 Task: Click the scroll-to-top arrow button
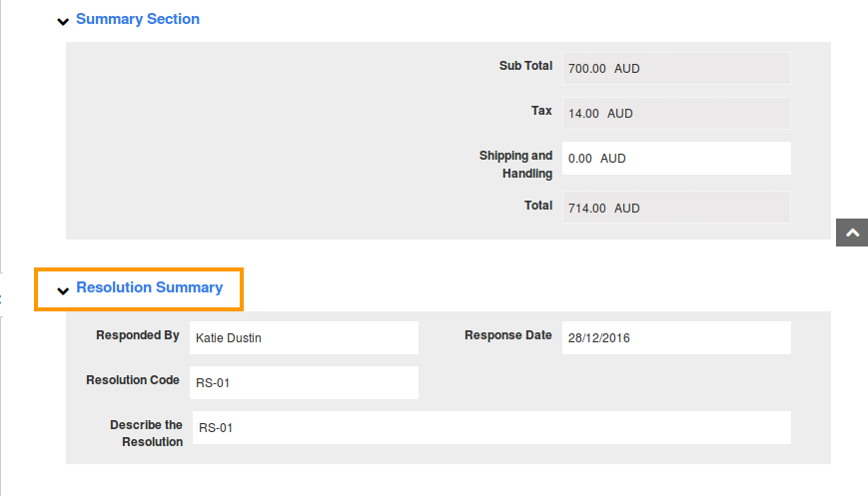coord(852,233)
